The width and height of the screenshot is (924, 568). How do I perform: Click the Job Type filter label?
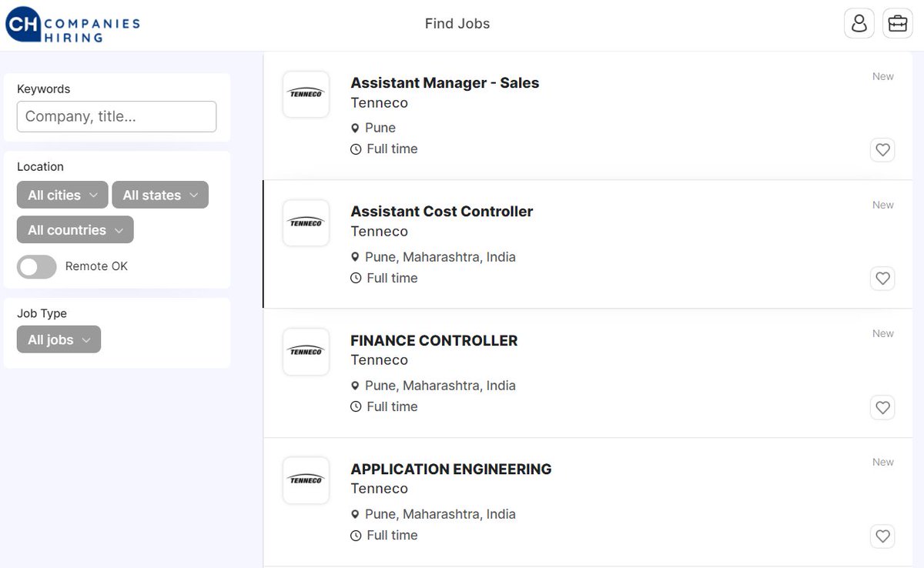(x=42, y=313)
